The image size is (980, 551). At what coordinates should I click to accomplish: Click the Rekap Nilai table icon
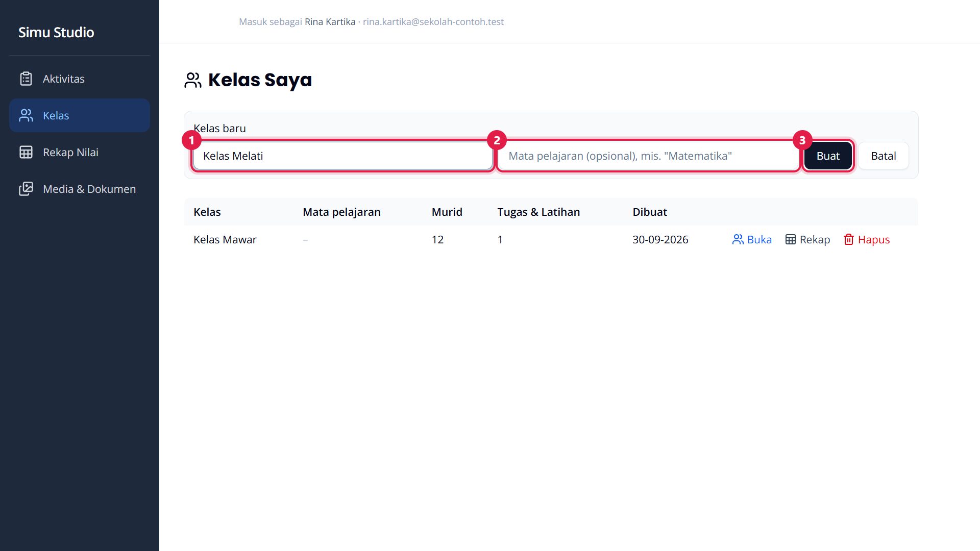click(x=26, y=152)
